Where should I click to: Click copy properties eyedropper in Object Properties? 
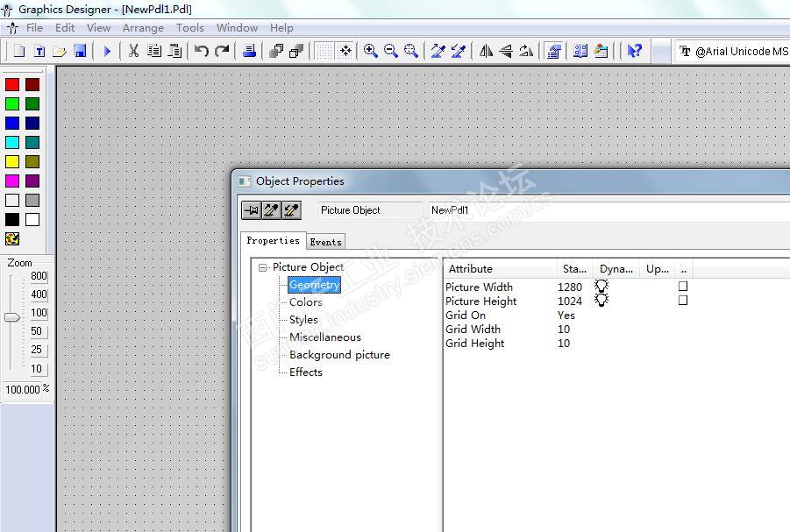point(272,210)
